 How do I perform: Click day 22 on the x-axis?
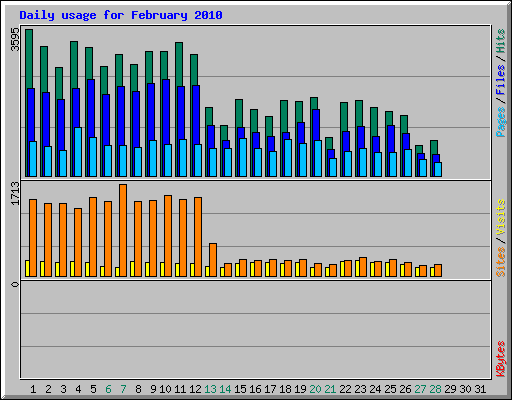(345, 389)
